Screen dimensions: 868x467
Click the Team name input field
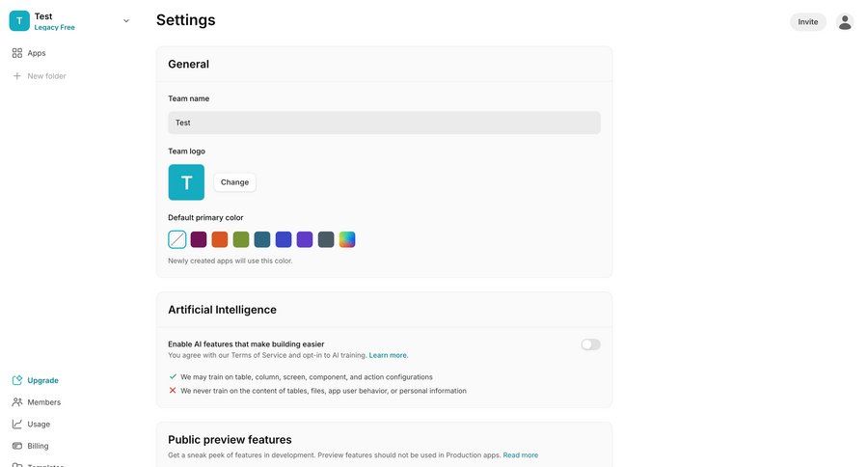click(x=384, y=123)
